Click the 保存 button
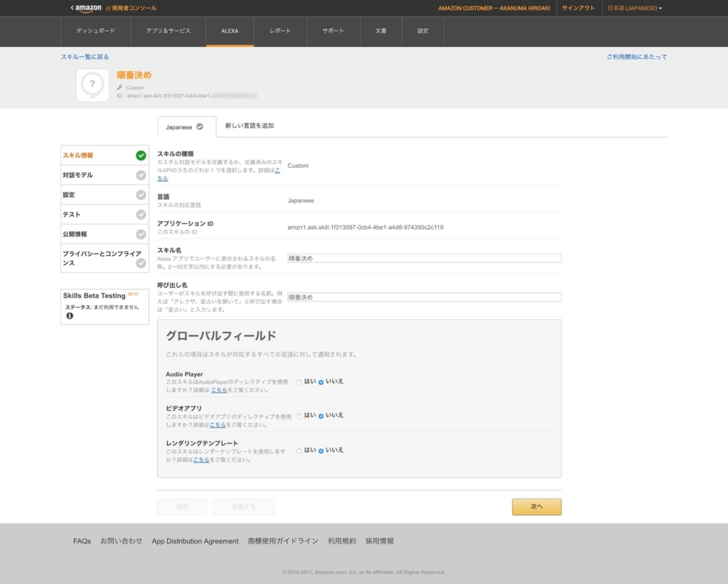 182,507
